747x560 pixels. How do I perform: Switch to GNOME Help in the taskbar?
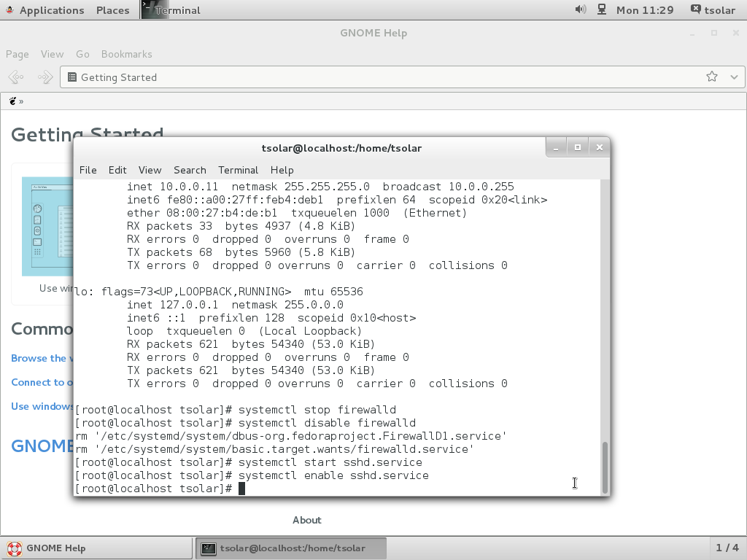[97, 548]
